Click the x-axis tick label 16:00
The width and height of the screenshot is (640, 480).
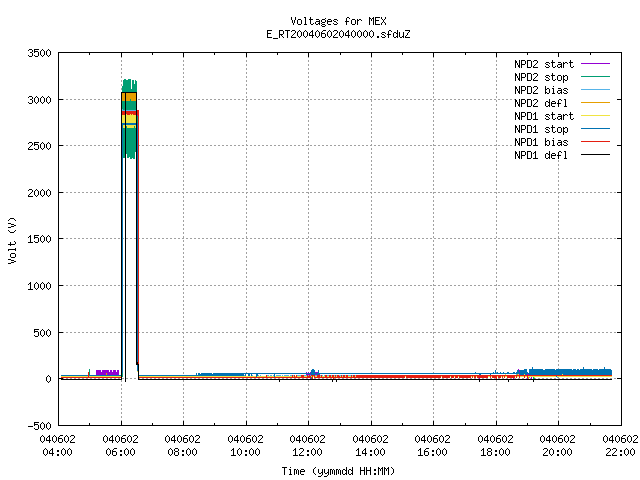point(432,453)
